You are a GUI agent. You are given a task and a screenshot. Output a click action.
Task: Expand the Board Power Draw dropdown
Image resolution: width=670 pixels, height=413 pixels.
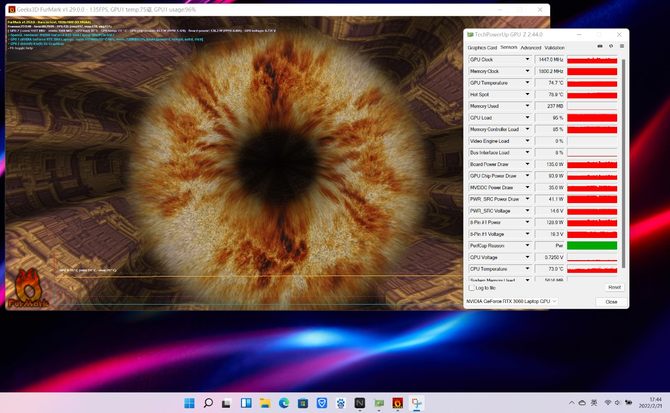(528, 164)
